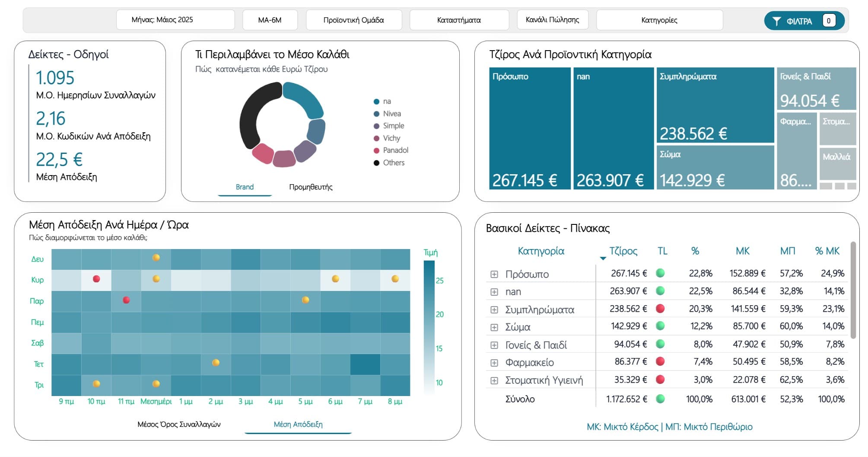Click the yellow marker on Τετ 2 μμ
This screenshot has height=457, width=868.
pyautogui.click(x=216, y=363)
